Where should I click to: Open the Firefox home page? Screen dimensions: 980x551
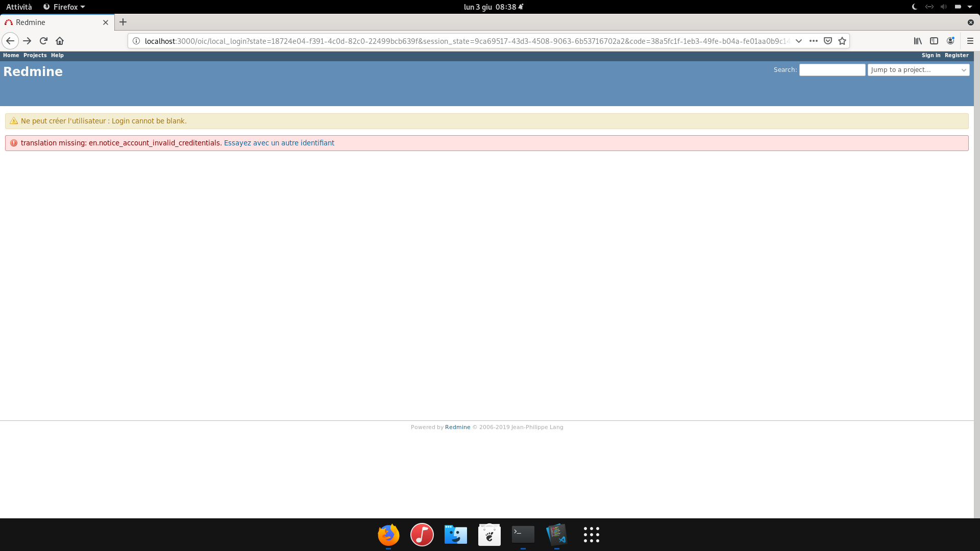click(60, 41)
